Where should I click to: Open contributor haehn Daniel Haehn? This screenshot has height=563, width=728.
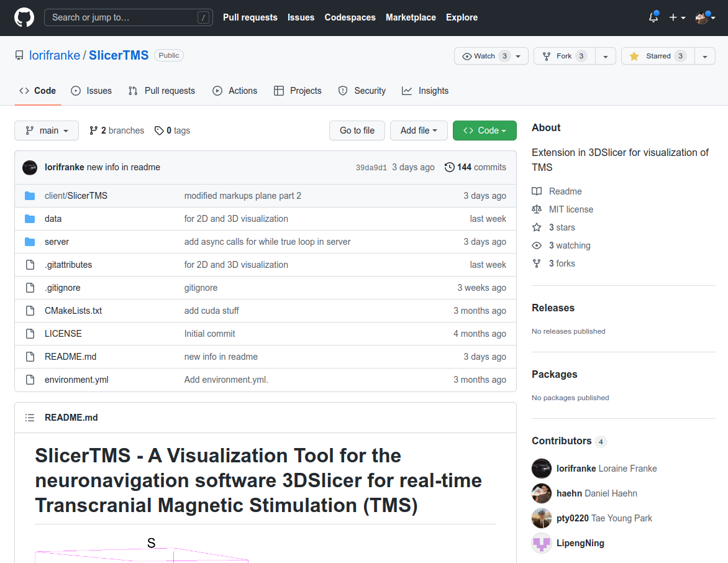pyautogui.click(x=596, y=493)
